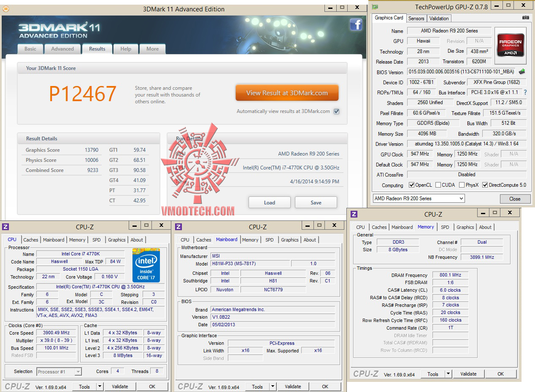Viewport: 535px width, 392px height.
Task: Toggle the PhysX checkbox in GPU-Z
Action: click(462, 185)
